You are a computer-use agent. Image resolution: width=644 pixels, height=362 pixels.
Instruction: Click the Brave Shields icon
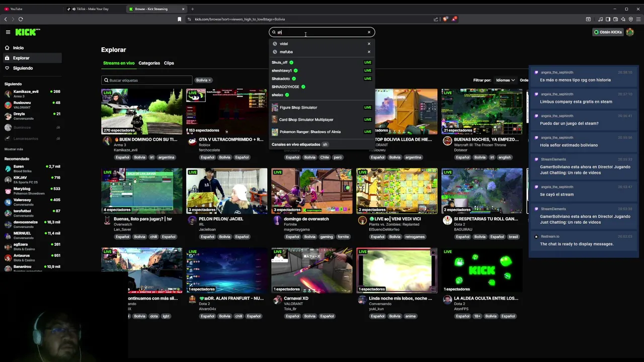pyautogui.click(x=445, y=19)
